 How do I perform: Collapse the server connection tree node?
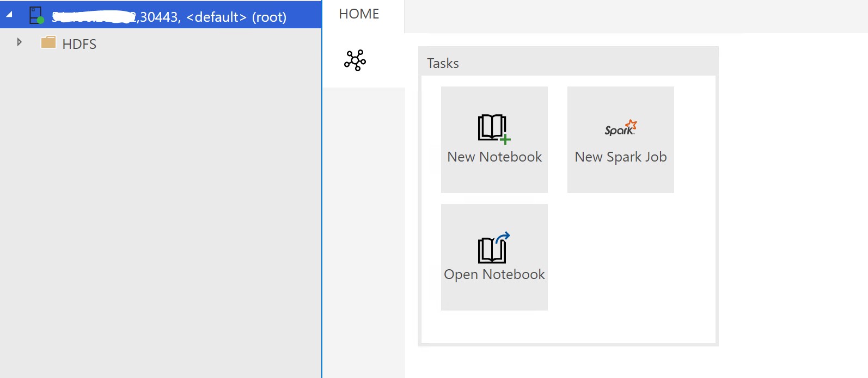[9, 15]
